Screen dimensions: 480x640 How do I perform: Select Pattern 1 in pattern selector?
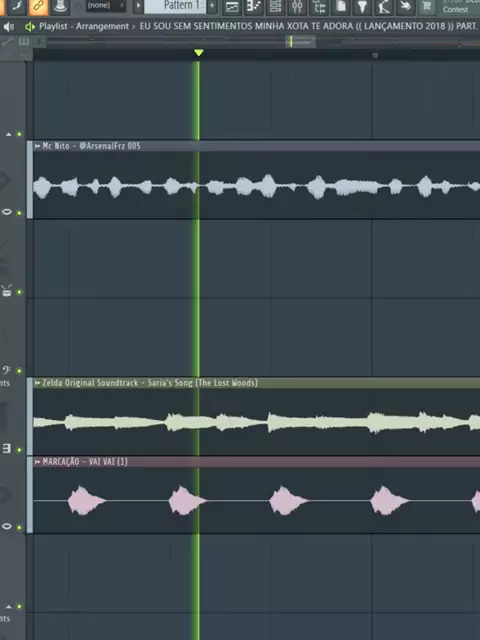click(176, 6)
